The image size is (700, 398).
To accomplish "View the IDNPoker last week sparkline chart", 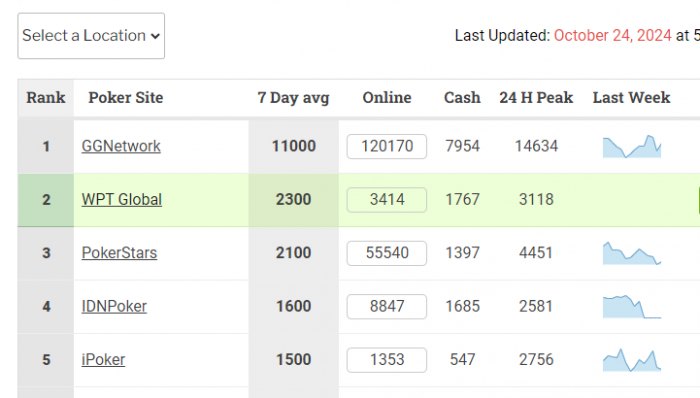I will click(x=632, y=307).
